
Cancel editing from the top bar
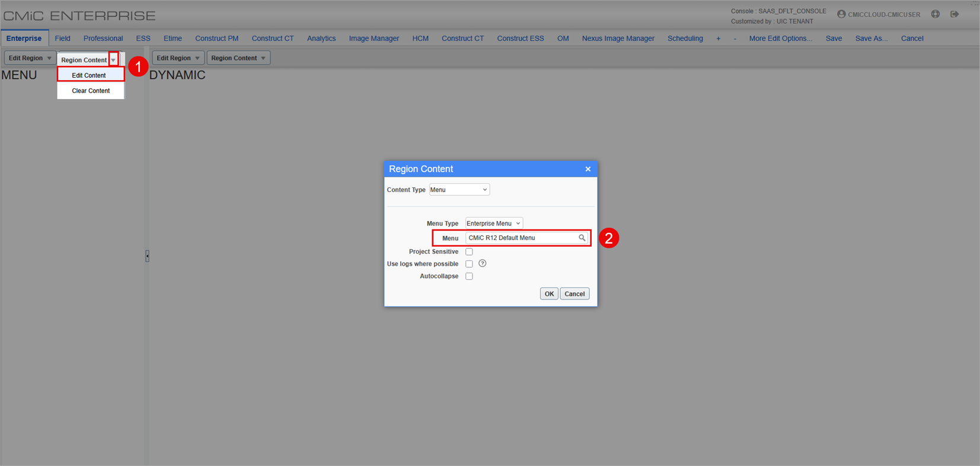pos(912,39)
